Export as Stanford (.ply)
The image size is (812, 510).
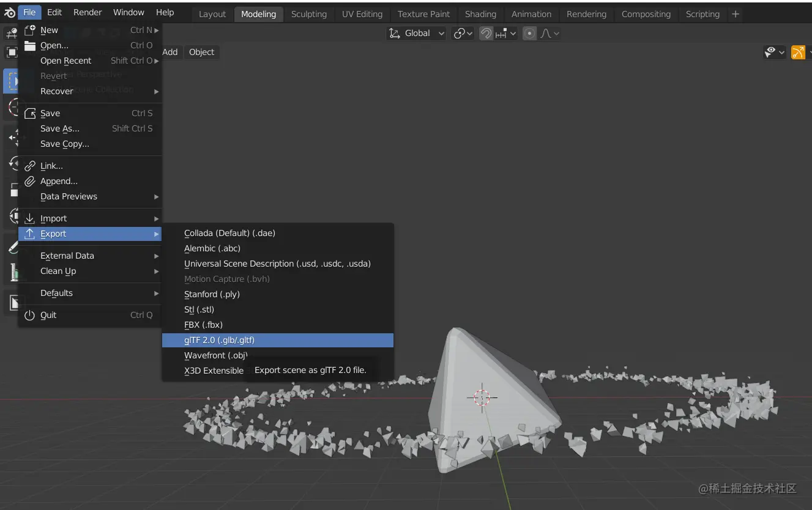(x=278, y=294)
